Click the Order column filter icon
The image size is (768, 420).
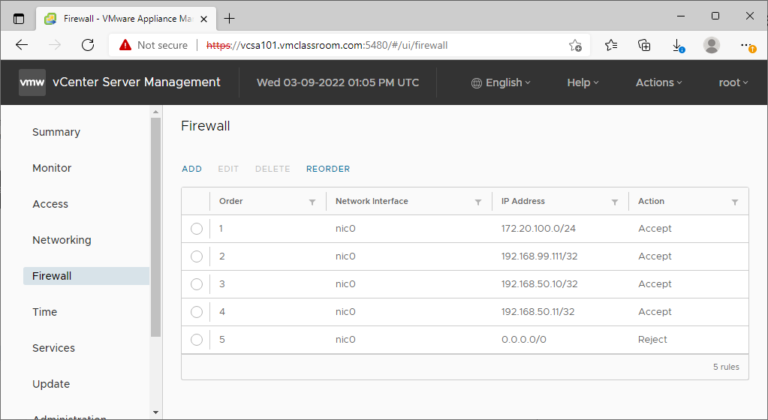[x=312, y=202]
